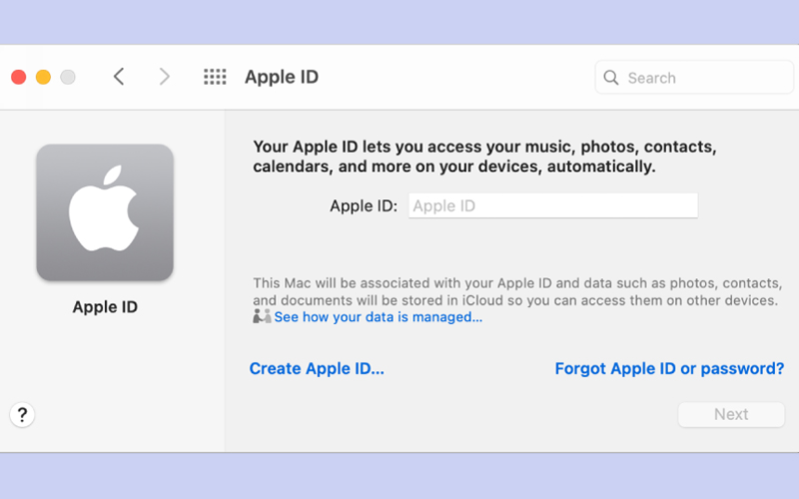
Task: Close the window with red button
Action: coord(19,77)
